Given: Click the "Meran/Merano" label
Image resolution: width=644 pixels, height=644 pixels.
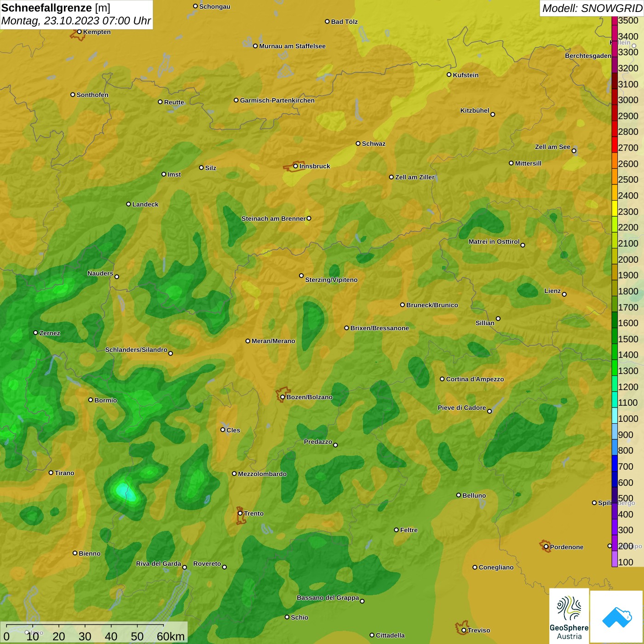Looking at the screenshot, I should pos(273,341).
